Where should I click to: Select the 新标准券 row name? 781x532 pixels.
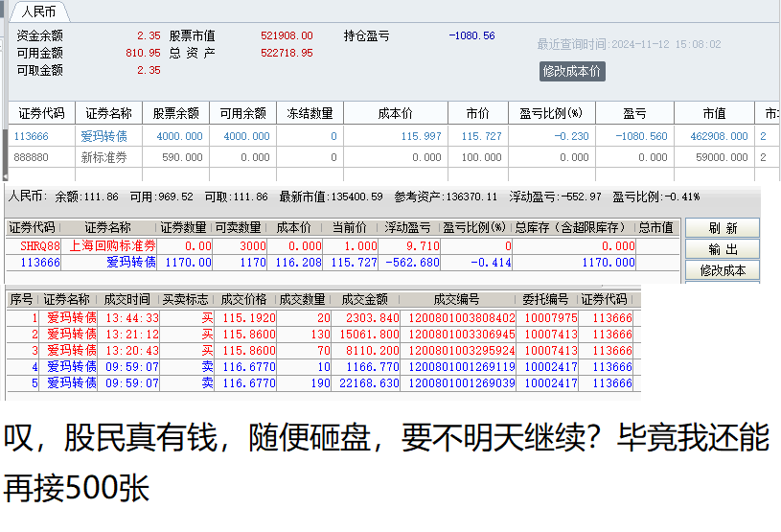pyautogui.click(x=104, y=157)
